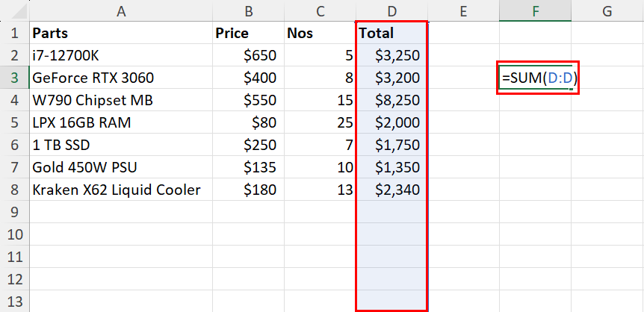
Task: Select row 12 header
Action: click(x=15, y=278)
